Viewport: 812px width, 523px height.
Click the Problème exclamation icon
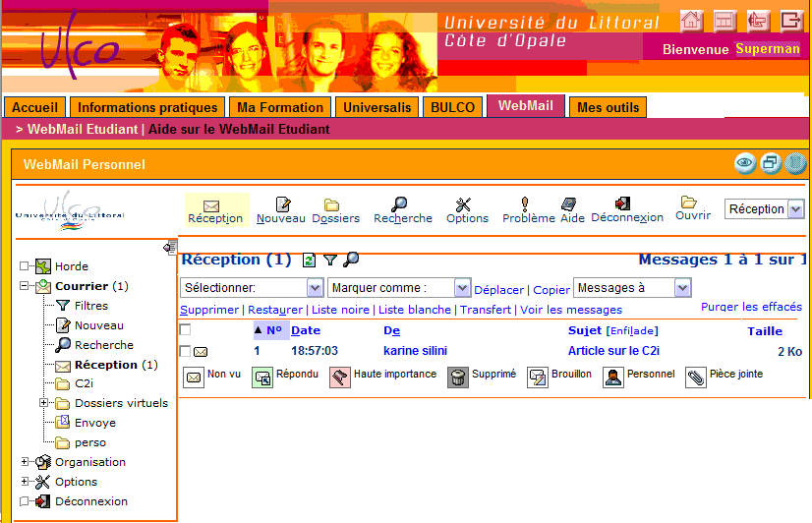tap(525, 204)
